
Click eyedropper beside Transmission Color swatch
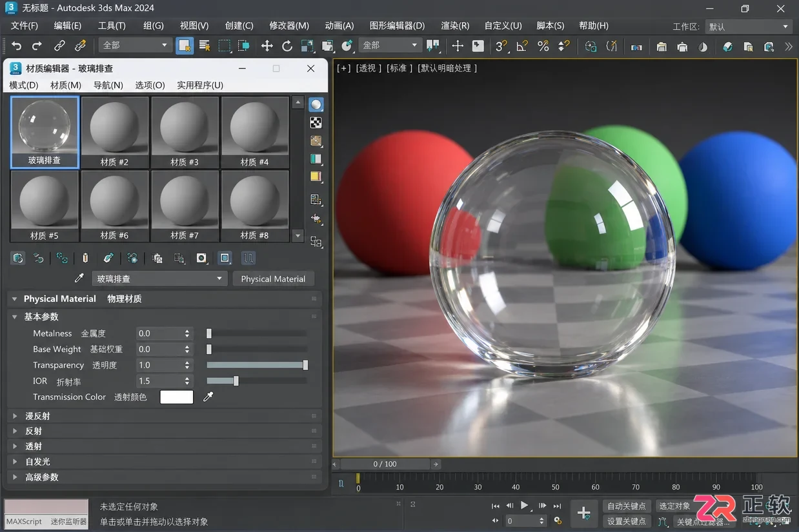tap(208, 397)
